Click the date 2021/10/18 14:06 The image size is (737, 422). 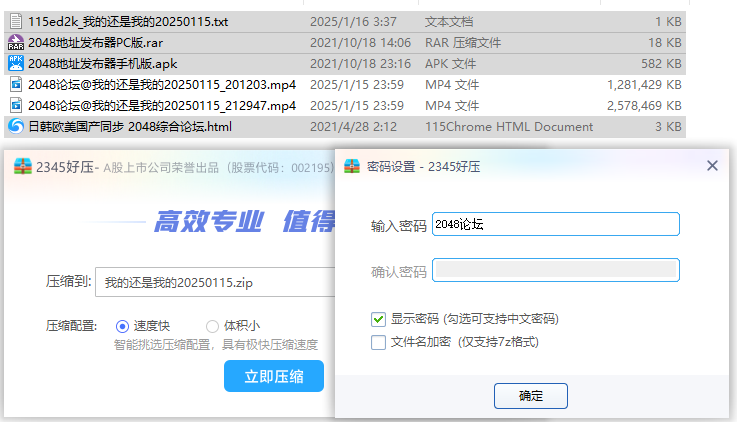click(360, 43)
